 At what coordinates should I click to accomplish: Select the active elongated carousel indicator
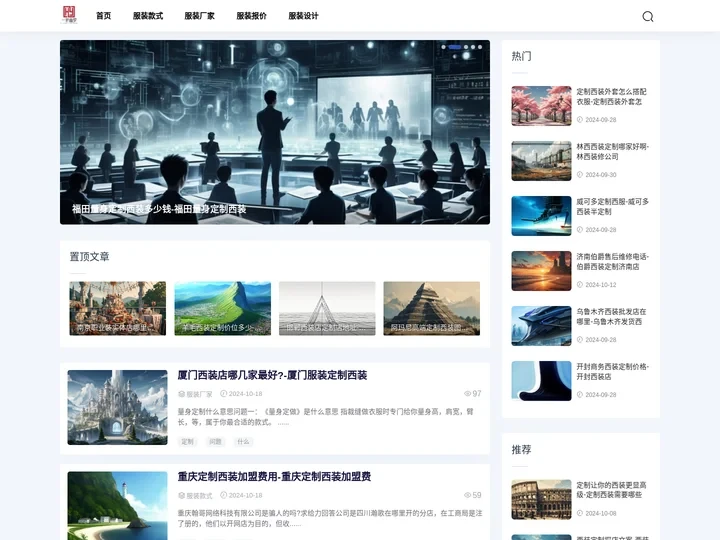[x=455, y=47]
